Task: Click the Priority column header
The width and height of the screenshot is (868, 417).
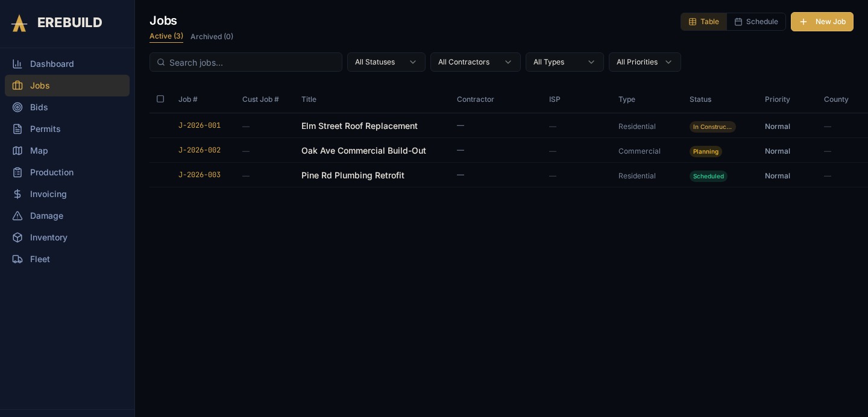Action: click(778, 99)
